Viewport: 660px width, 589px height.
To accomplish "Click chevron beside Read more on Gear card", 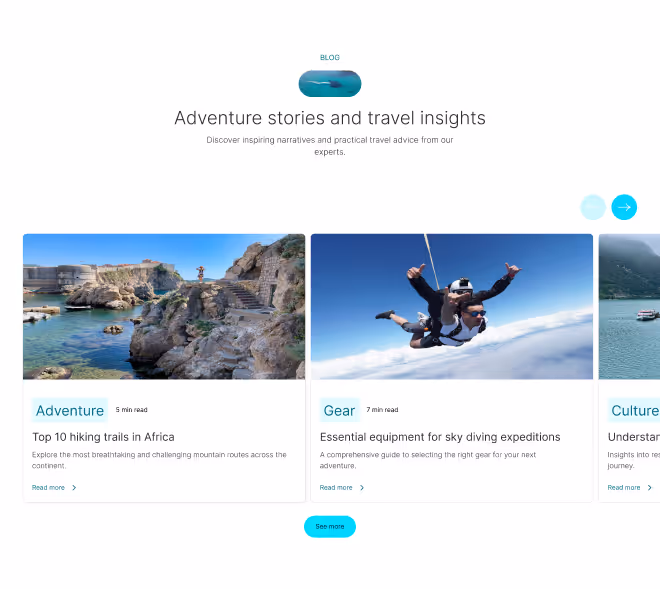I will [x=362, y=488].
